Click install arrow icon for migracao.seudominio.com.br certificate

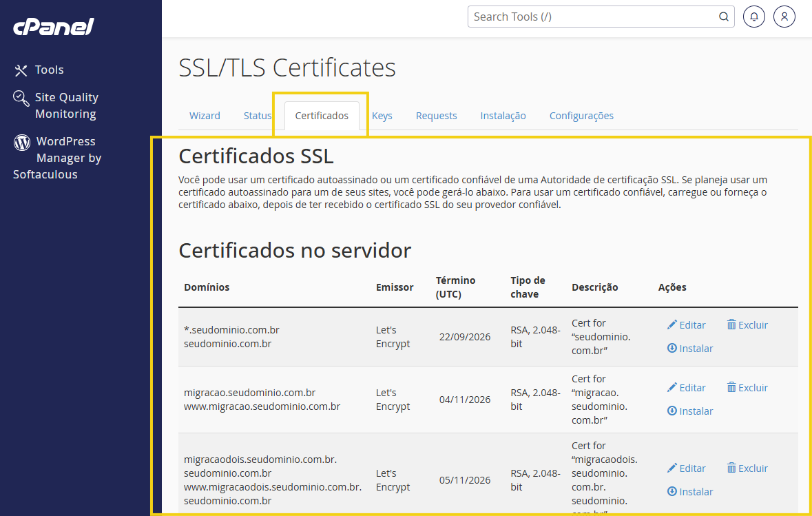(x=672, y=411)
